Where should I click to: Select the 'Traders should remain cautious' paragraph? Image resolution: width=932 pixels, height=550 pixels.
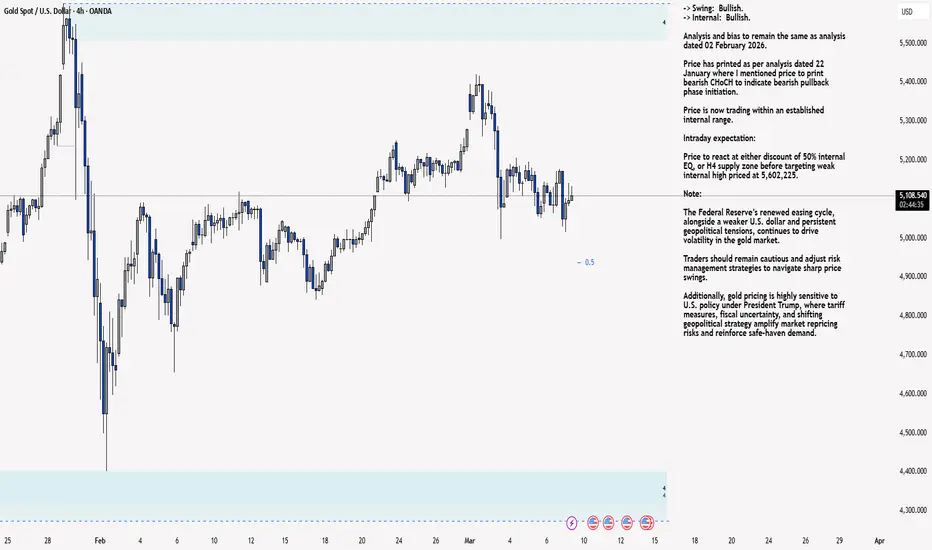[x=761, y=268]
